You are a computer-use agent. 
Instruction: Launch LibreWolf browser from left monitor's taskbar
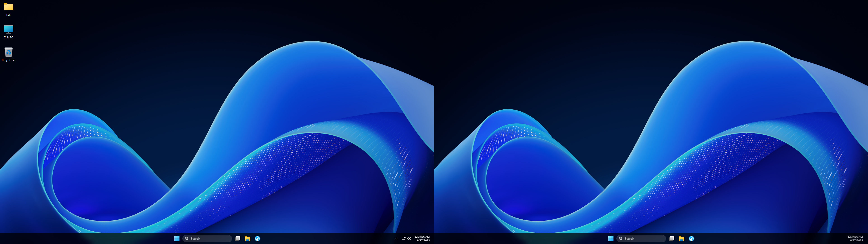[257, 239]
